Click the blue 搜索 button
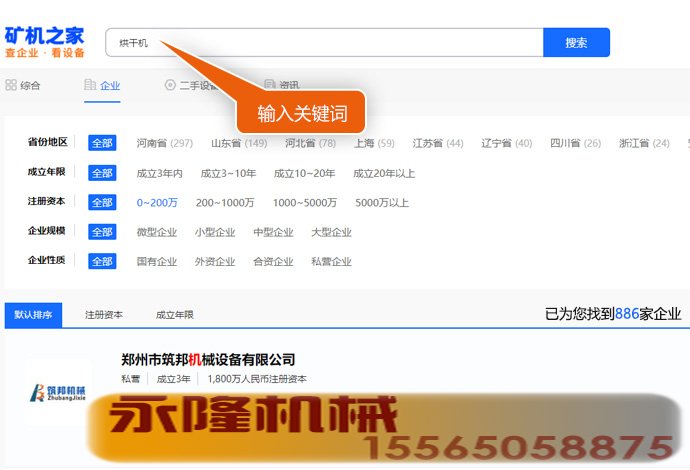The width and height of the screenshot is (690, 470). (576, 43)
